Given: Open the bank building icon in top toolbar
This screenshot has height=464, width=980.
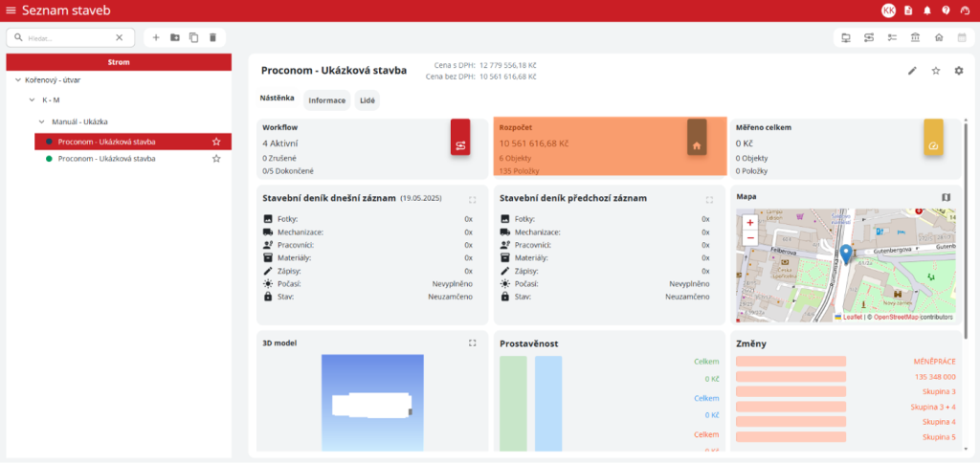Looking at the screenshot, I should 915,37.
